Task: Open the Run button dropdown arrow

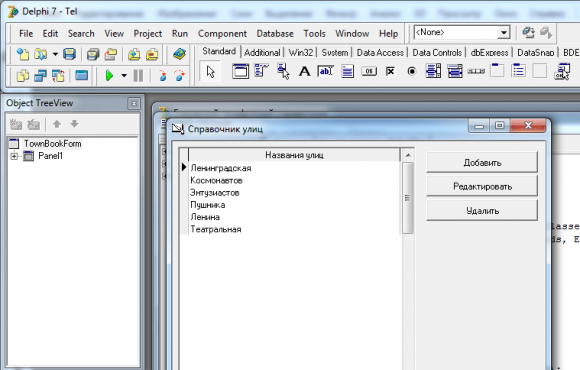Action: pyautogui.click(x=124, y=75)
